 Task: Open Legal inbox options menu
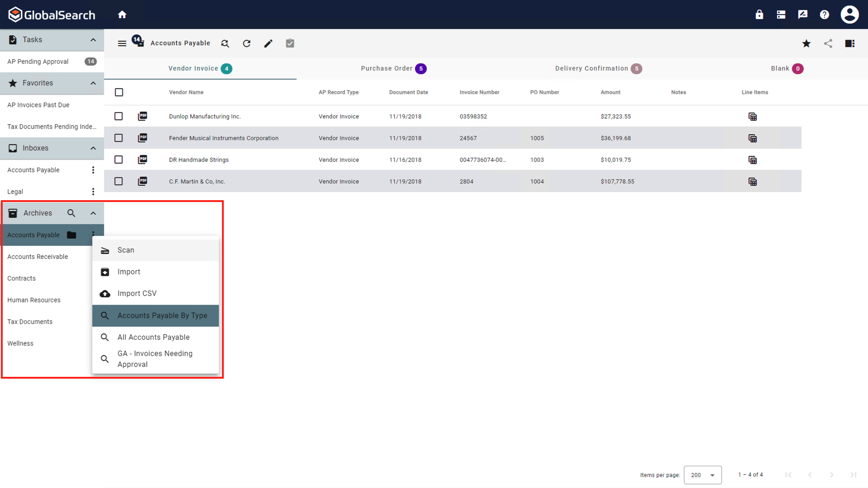coord(93,192)
